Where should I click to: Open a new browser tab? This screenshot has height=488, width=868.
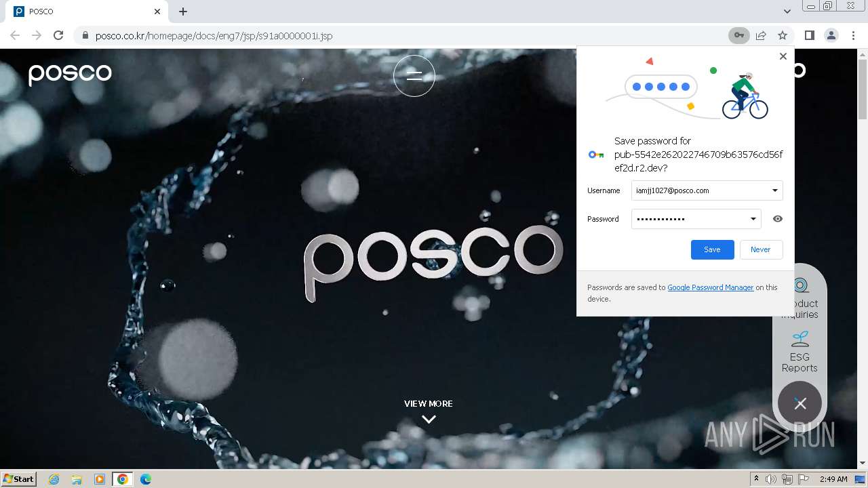coord(183,12)
